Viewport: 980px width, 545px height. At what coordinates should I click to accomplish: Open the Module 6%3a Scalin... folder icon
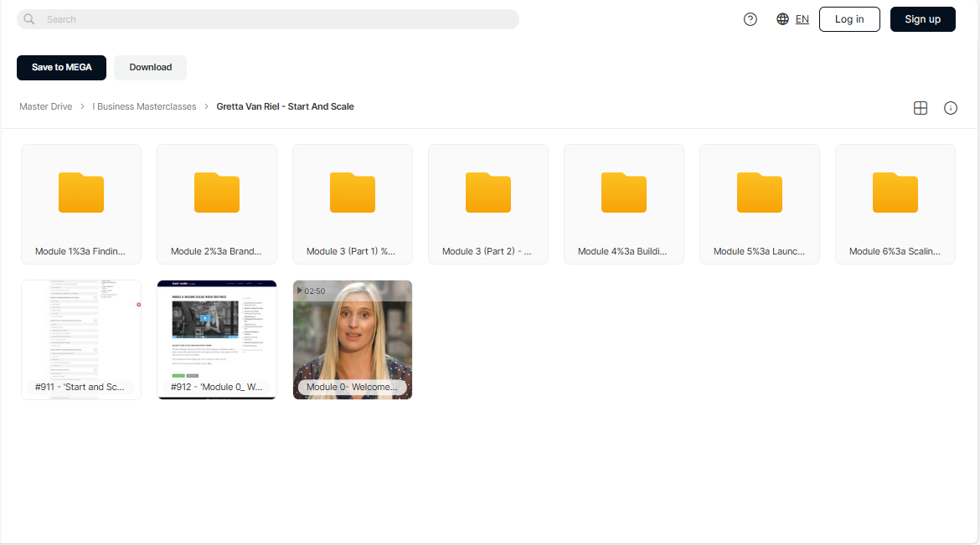(895, 193)
